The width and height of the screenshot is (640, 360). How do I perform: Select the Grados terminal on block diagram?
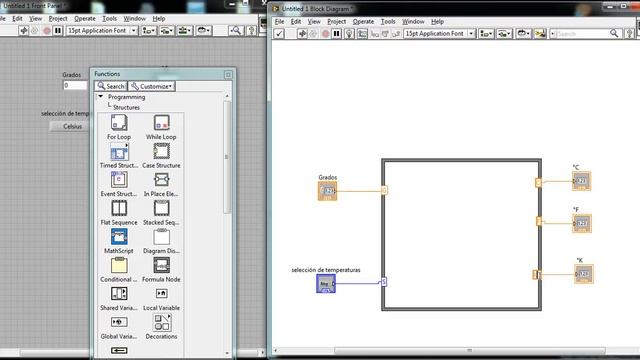pyautogui.click(x=327, y=191)
